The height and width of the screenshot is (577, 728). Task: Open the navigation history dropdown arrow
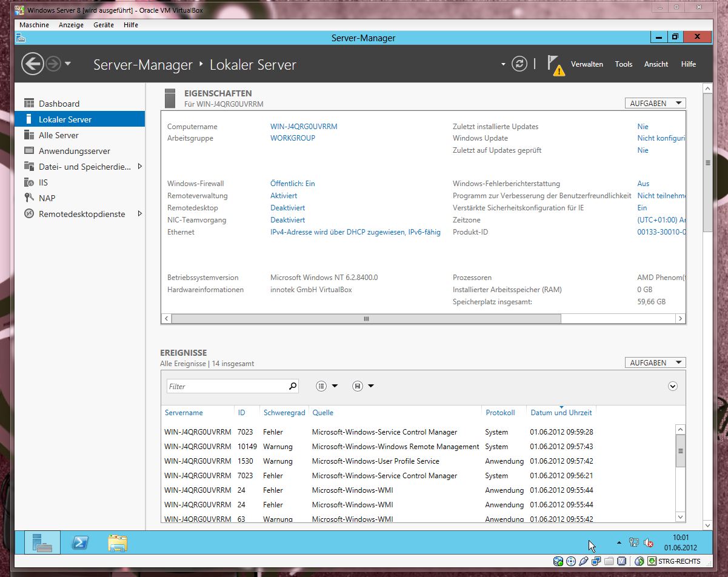[x=68, y=64]
